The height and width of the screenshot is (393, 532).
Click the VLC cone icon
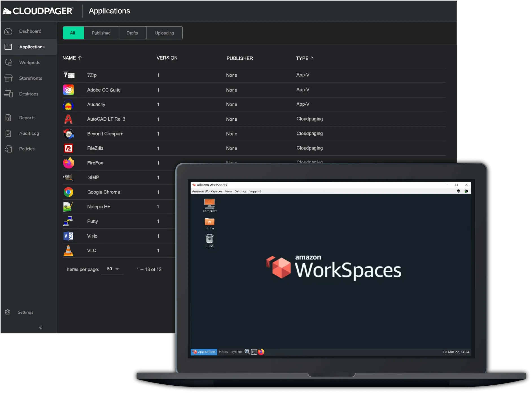pyautogui.click(x=68, y=251)
